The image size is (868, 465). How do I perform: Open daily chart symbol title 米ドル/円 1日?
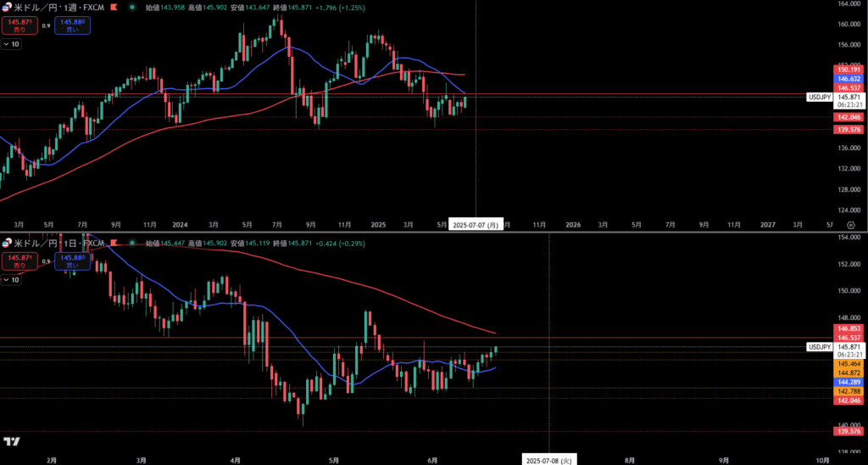[x=58, y=243]
